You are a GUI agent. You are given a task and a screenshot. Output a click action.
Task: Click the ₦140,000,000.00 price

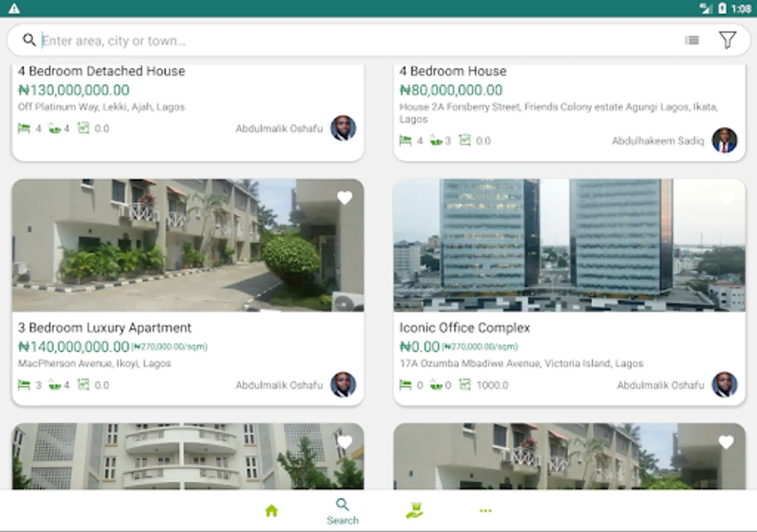click(x=74, y=346)
